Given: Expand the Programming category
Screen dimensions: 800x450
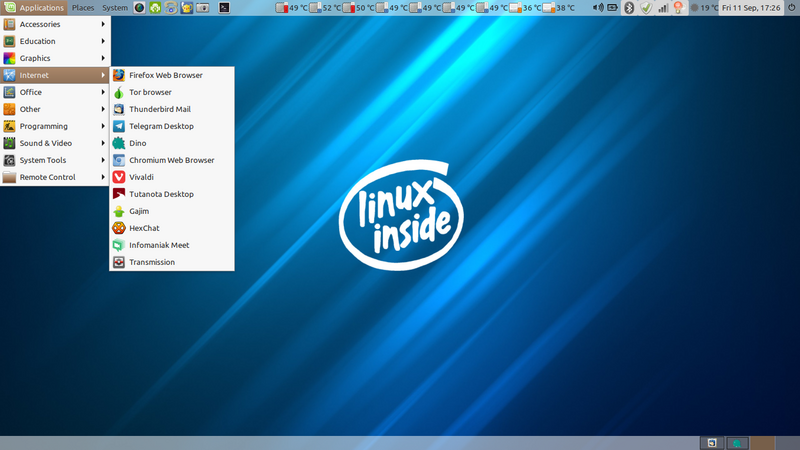Looking at the screenshot, I should tap(55, 126).
